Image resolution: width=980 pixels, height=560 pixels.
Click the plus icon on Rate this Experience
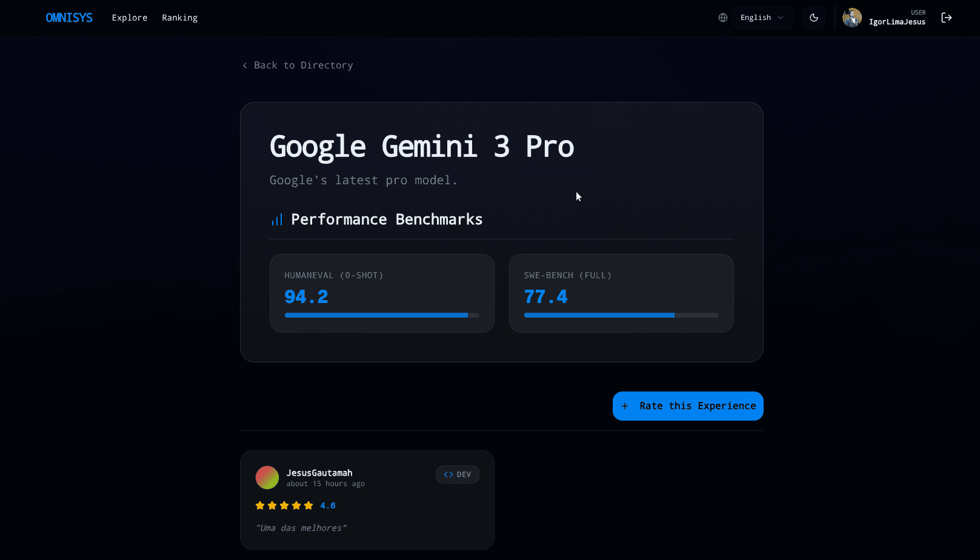pos(625,406)
